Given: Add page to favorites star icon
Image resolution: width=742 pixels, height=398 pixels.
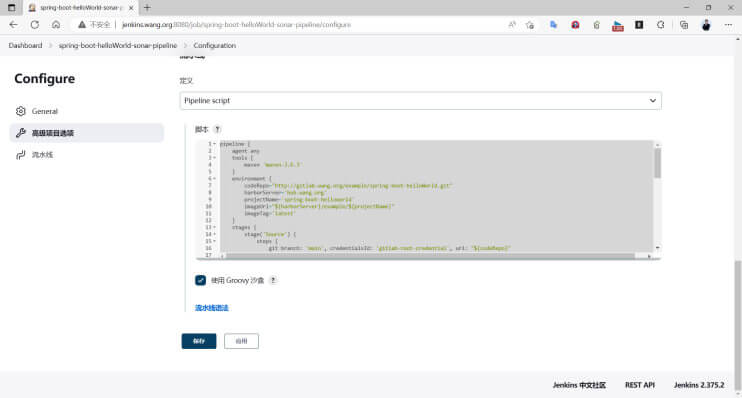Looking at the screenshot, I should click(x=530, y=25).
